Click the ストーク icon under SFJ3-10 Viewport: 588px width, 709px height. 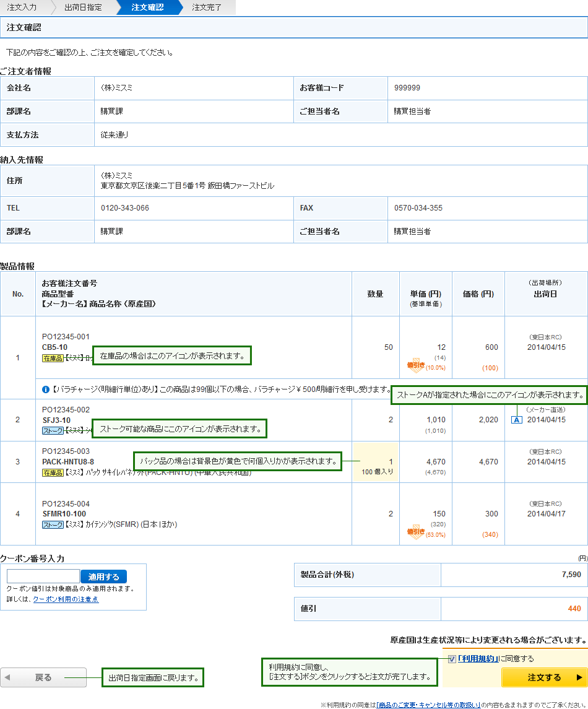[x=53, y=430]
